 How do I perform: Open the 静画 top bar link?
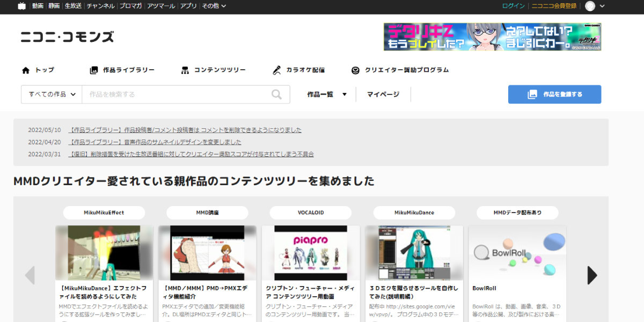[54, 6]
